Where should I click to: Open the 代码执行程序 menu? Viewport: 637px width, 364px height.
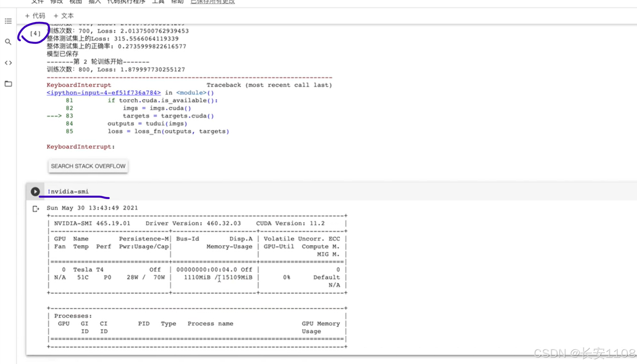pyautogui.click(x=126, y=2)
